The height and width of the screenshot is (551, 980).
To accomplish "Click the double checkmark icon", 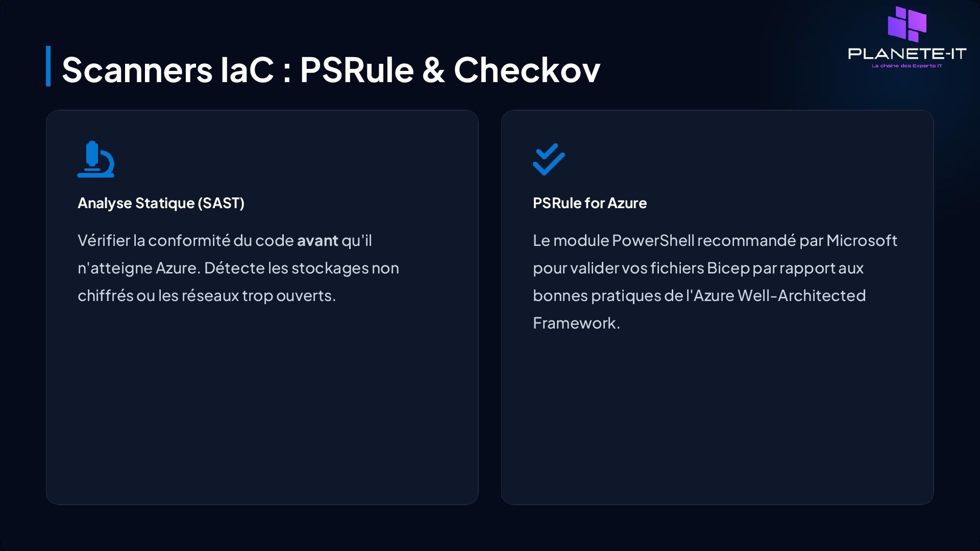I will 549,159.
